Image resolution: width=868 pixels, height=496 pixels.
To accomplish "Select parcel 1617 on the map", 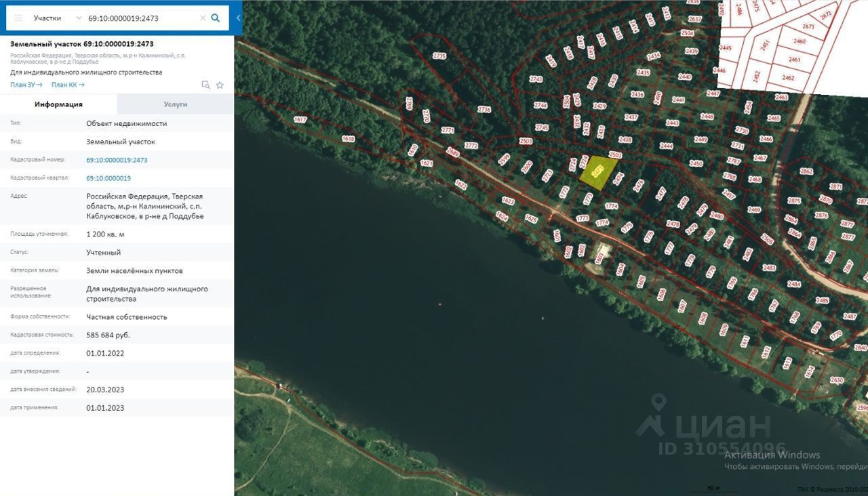I will [300, 120].
